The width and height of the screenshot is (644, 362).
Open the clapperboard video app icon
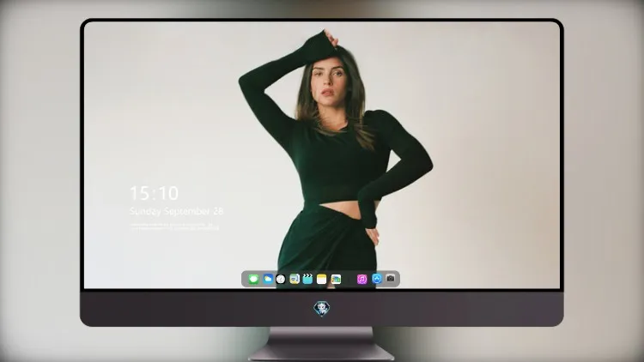coord(307,279)
